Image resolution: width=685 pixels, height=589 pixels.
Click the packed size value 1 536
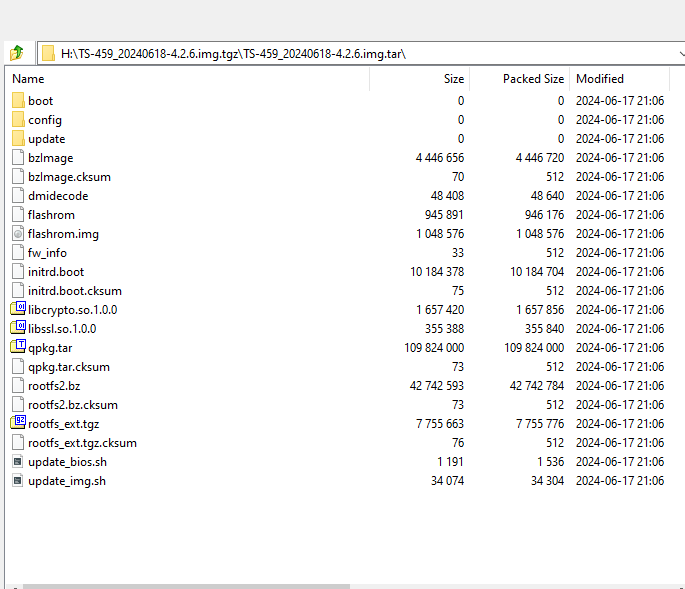point(550,462)
